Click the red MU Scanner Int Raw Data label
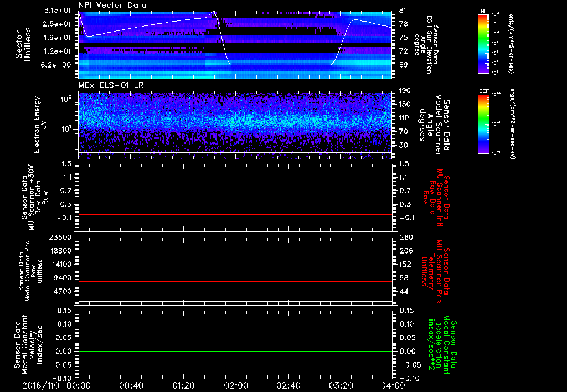 click(435, 198)
